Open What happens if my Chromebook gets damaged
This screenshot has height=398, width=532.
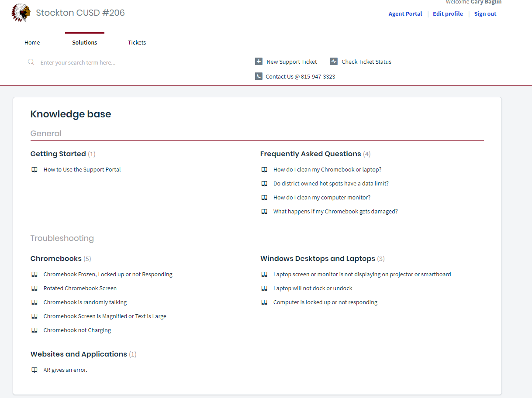pos(335,211)
